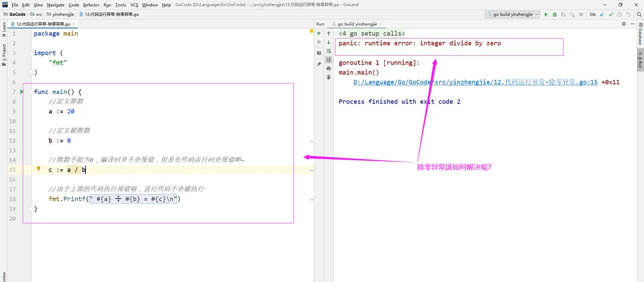Image resolution: width=644 pixels, height=282 pixels.
Task: Toggle scroll to end in console
Action: click(x=329, y=60)
